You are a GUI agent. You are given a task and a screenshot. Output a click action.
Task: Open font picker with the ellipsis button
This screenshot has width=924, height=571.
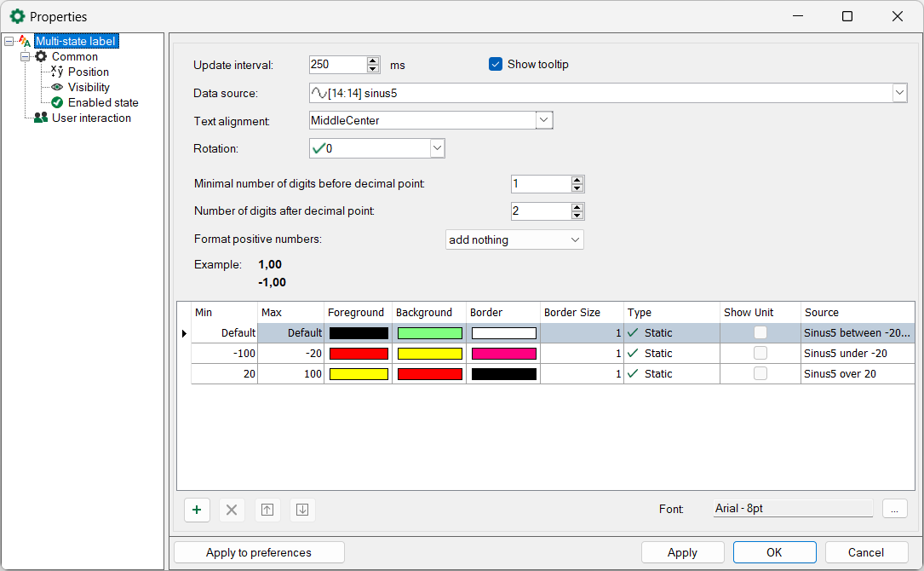[894, 509]
